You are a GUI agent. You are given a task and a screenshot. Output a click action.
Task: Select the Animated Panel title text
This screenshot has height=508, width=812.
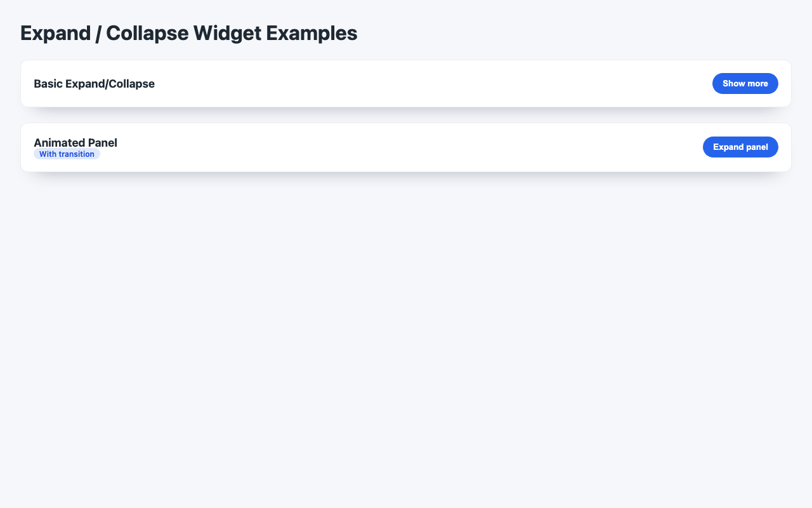tap(75, 142)
